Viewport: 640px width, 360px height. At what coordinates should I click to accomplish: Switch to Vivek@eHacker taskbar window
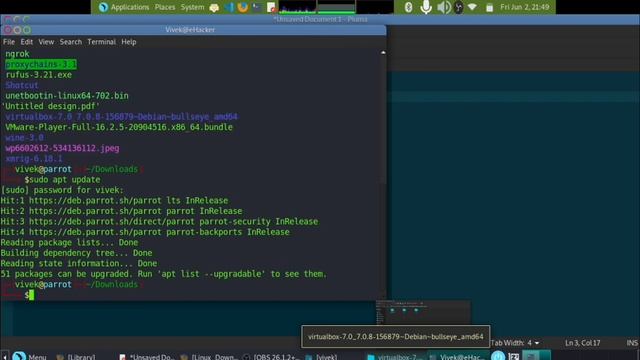[457, 356]
